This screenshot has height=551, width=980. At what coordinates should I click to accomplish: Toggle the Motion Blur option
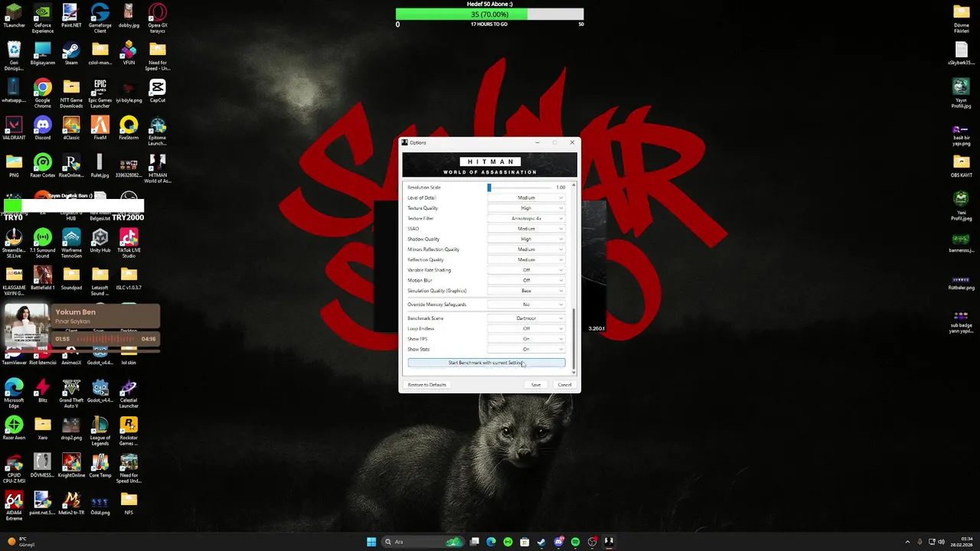tap(526, 280)
